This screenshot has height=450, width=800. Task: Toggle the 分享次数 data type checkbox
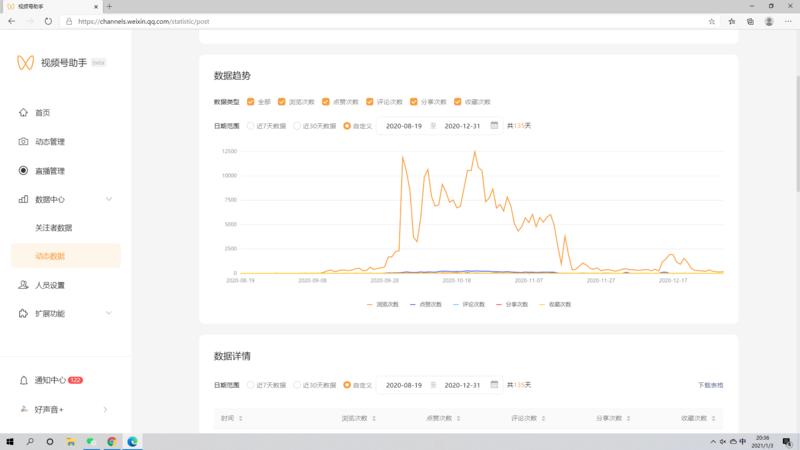point(414,102)
